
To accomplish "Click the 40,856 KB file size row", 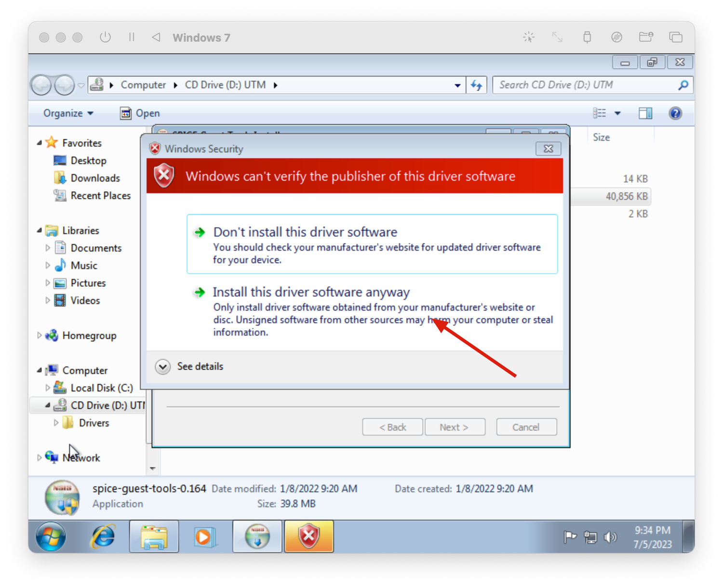I will [x=627, y=197].
